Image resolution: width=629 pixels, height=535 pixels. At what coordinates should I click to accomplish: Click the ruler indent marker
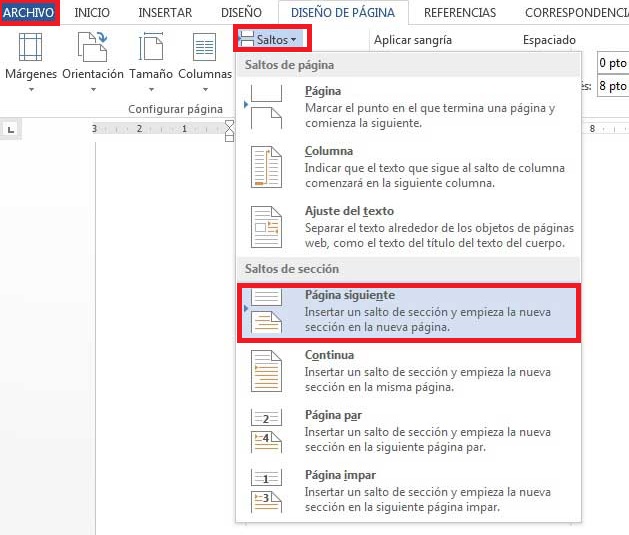click(229, 131)
